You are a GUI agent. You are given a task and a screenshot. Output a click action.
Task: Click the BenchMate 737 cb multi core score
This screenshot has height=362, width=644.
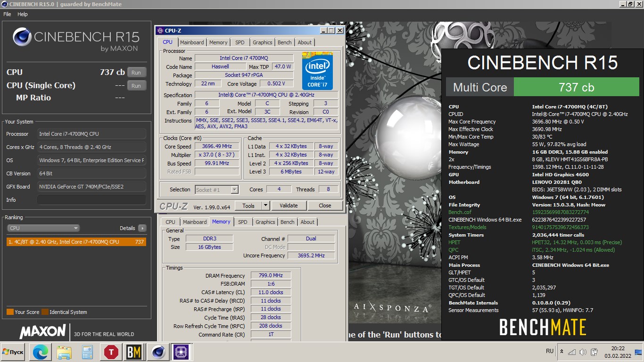tap(576, 87)
